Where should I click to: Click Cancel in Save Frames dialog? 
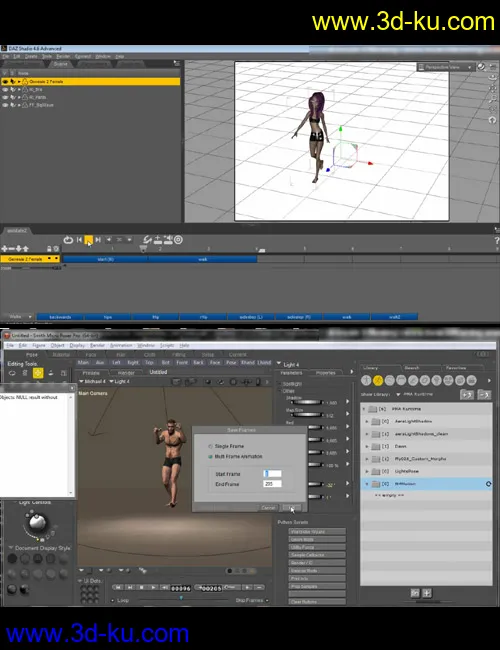tap(268, 508)
